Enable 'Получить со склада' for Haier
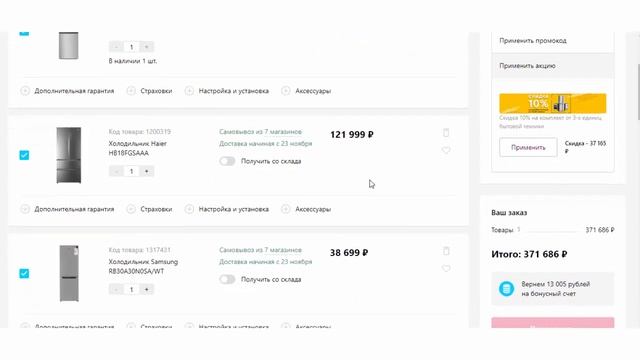This screenshot has height=360, width=640. coord(227,161)
